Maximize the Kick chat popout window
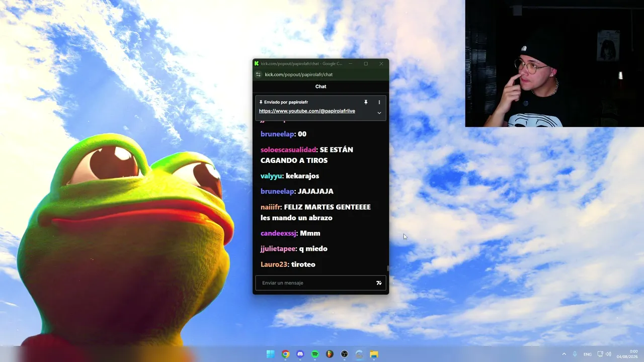The image size is (644, 362). coord(366,63)
